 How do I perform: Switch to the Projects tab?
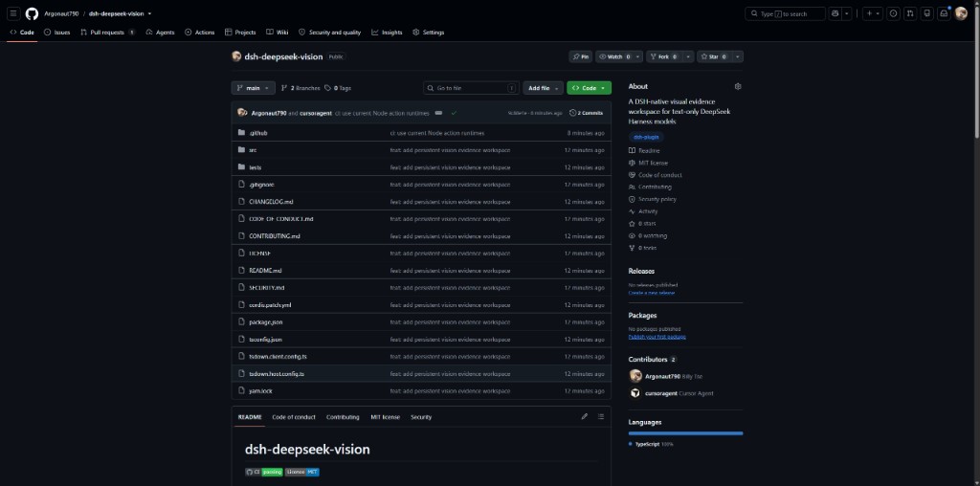click(240, 33)
